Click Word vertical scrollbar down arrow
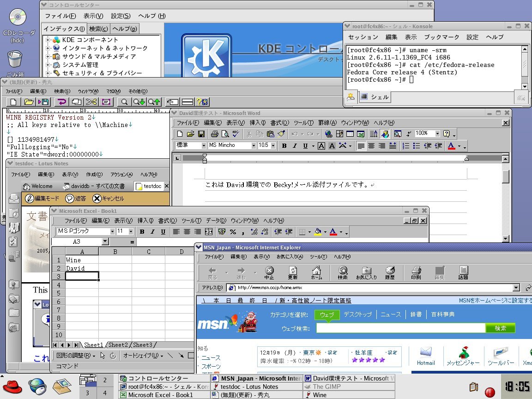 click(x=506, y=238)
